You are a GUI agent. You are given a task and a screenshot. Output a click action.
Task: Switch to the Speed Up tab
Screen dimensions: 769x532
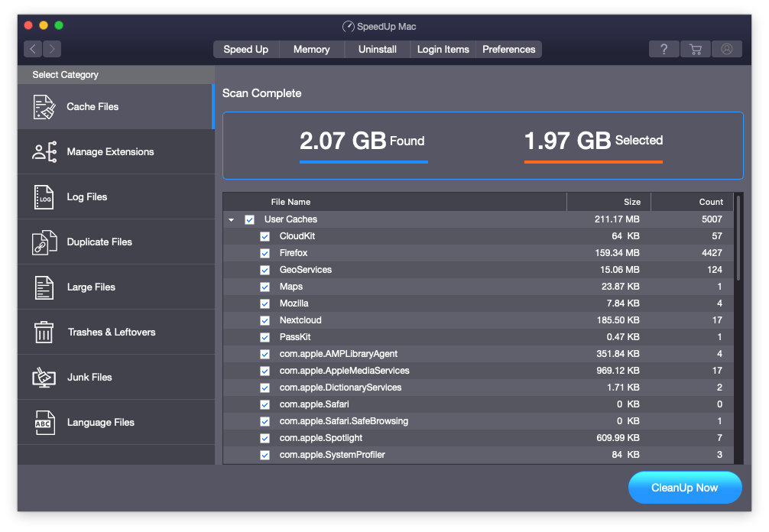pyautogui.click(x=246, y=49)
